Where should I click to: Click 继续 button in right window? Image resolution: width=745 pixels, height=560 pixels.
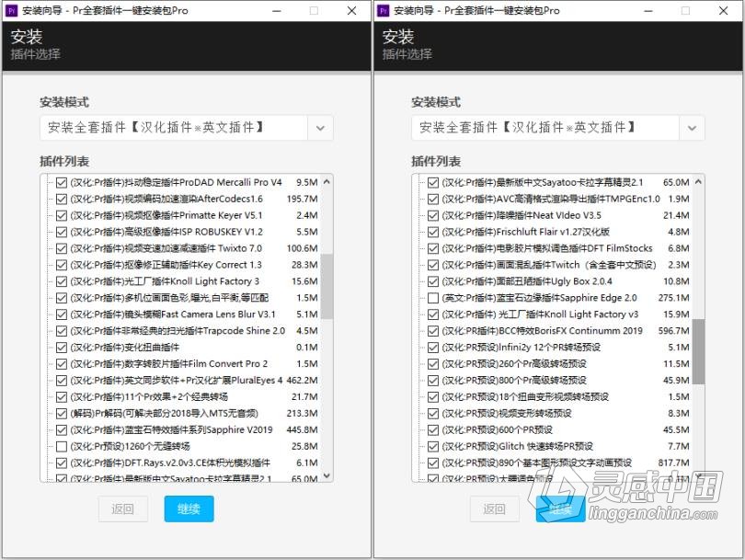click(561, 509)
